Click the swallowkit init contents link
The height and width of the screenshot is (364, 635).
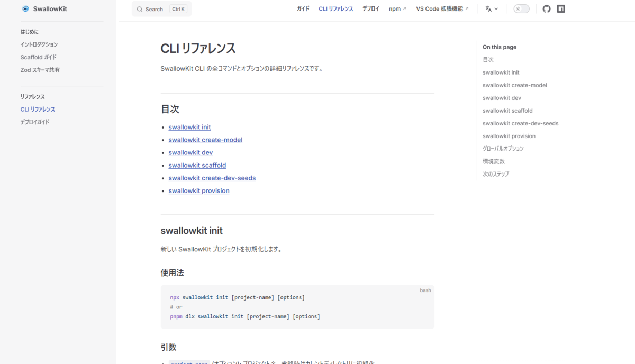point(189,127)
